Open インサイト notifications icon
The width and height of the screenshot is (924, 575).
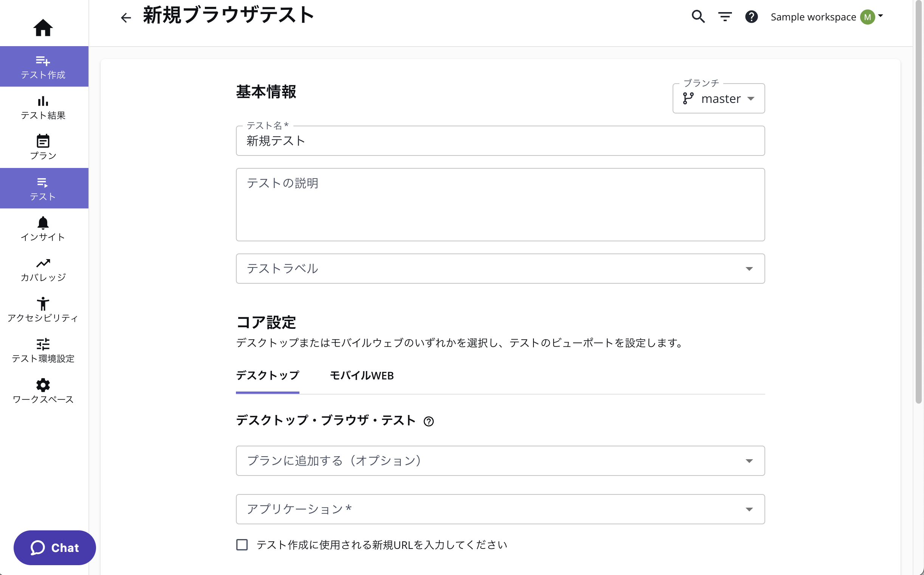pyautogui.click(x=43, y=228)
